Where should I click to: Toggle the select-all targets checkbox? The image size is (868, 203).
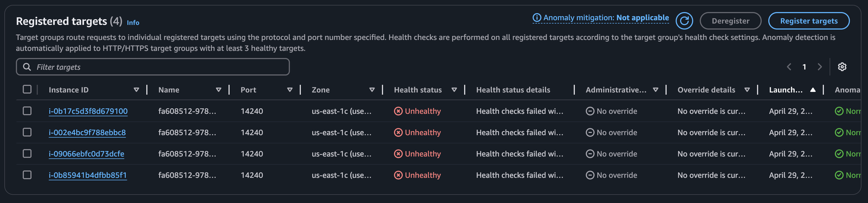(27, 89)
